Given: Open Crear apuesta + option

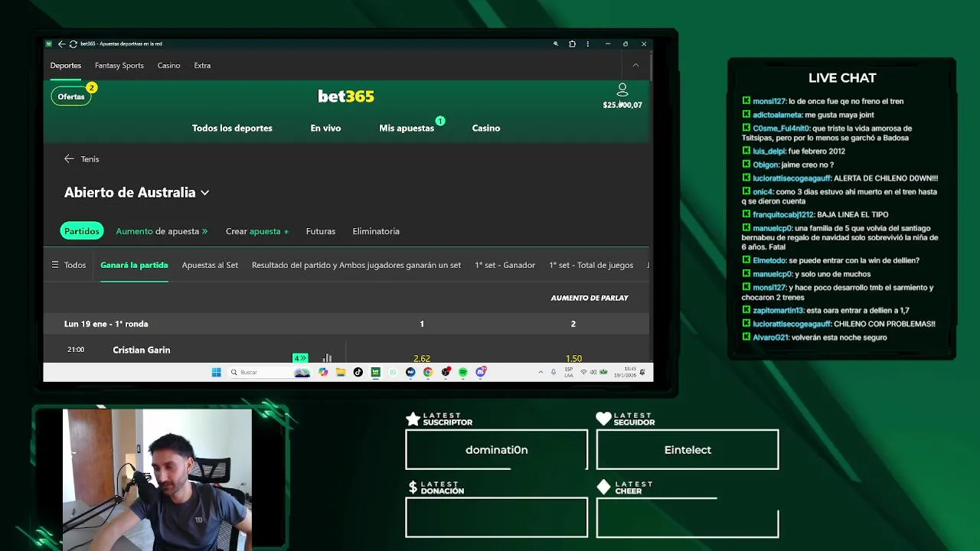Looking at the screenshot, I should pos(257,231).
